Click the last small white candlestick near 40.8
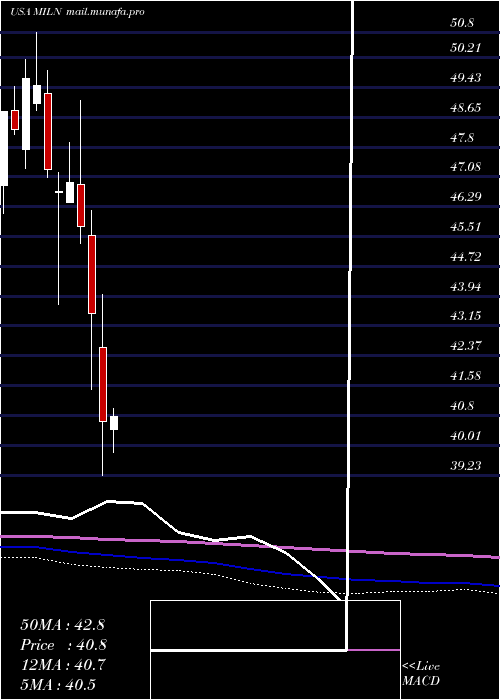 click(x=114, y=423)
